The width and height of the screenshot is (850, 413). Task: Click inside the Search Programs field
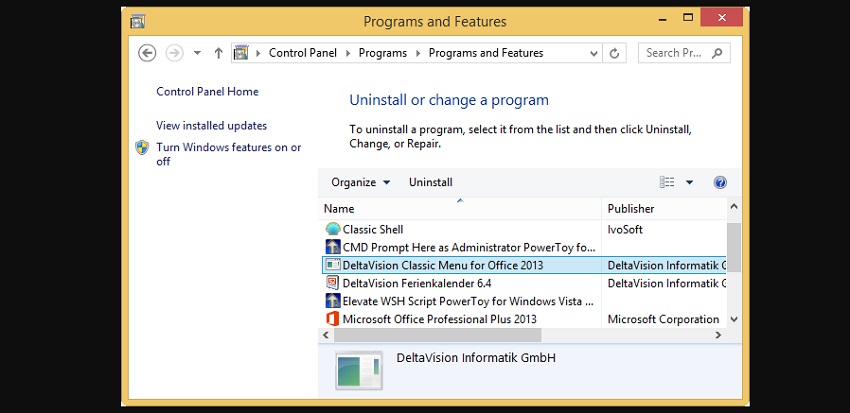click(684, 53)
